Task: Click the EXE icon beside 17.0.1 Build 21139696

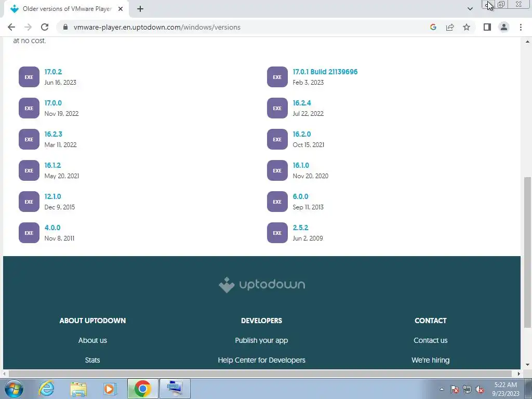Action: [x=277, y=77]
